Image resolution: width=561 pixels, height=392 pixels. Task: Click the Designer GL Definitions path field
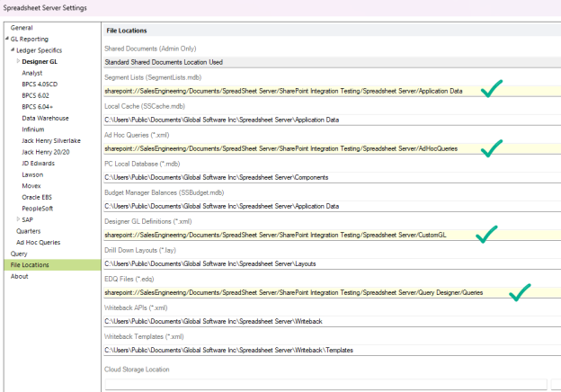[x=297, y=235]
